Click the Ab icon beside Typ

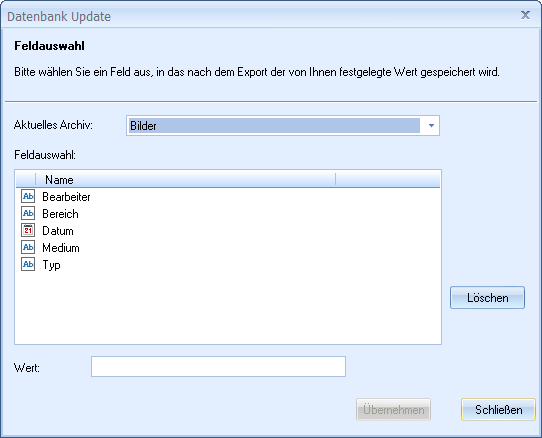[28, 264]
